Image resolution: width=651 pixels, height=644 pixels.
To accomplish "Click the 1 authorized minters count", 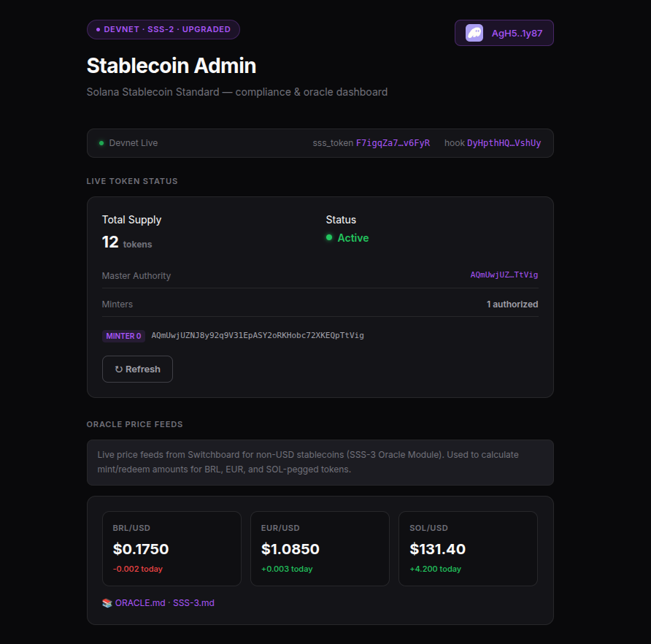I will pos(512,304).
